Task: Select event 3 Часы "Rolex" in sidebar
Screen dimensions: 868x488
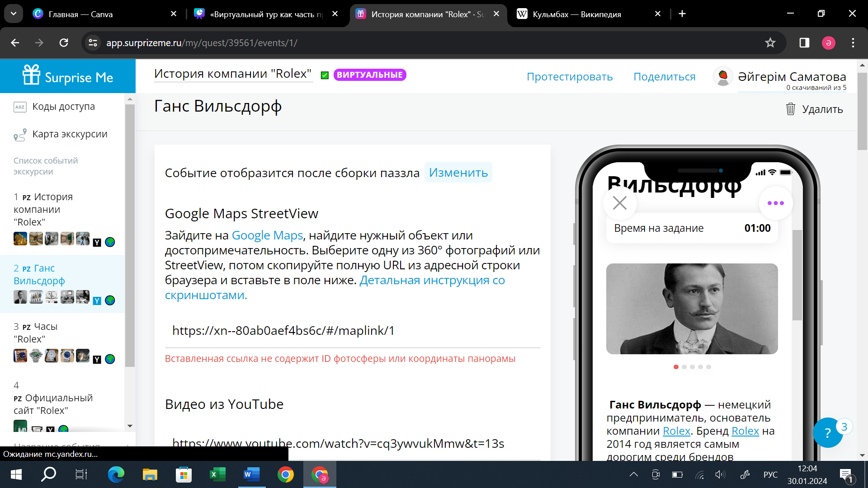Action: [36, 333]
